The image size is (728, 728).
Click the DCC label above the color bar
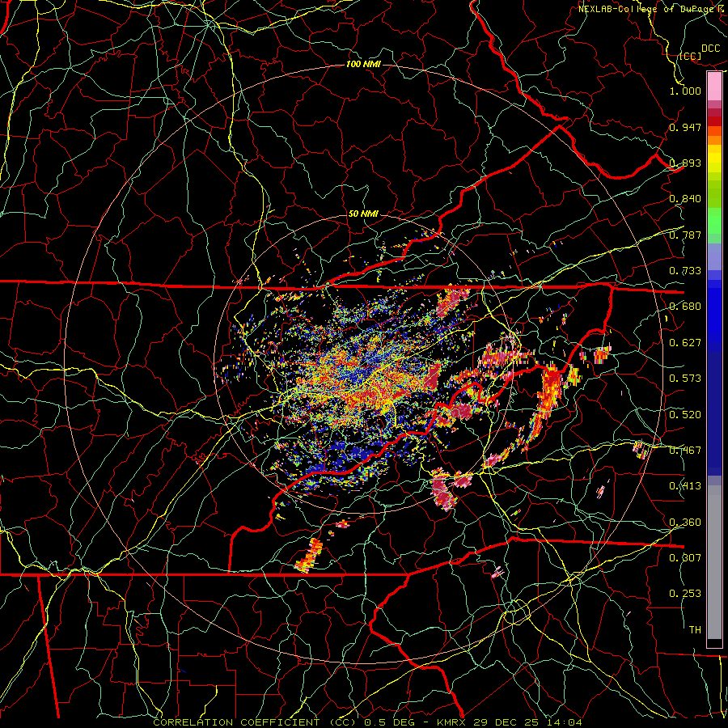click(x=710, y=49)
